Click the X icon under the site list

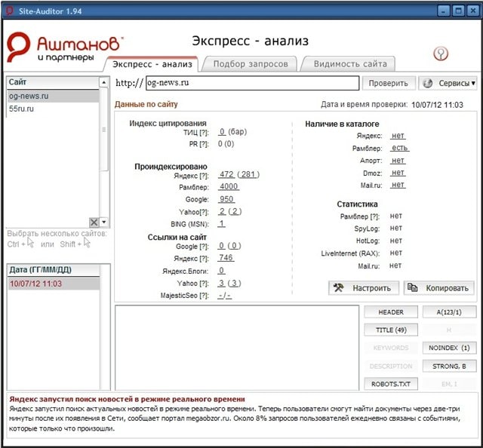(x=94, y=222)
